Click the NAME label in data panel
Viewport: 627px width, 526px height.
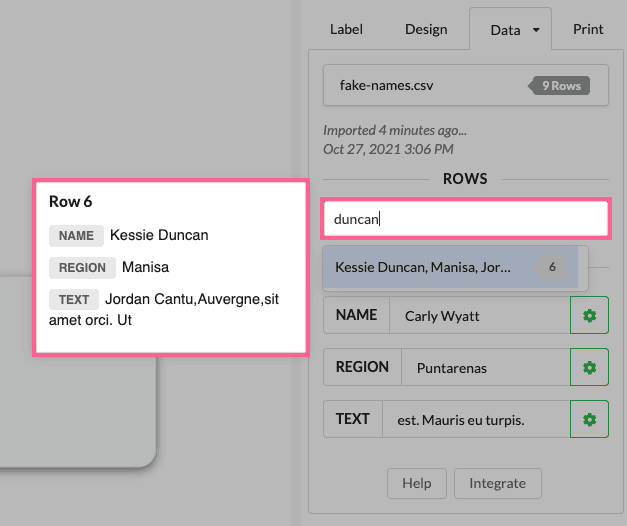point(356,315)
